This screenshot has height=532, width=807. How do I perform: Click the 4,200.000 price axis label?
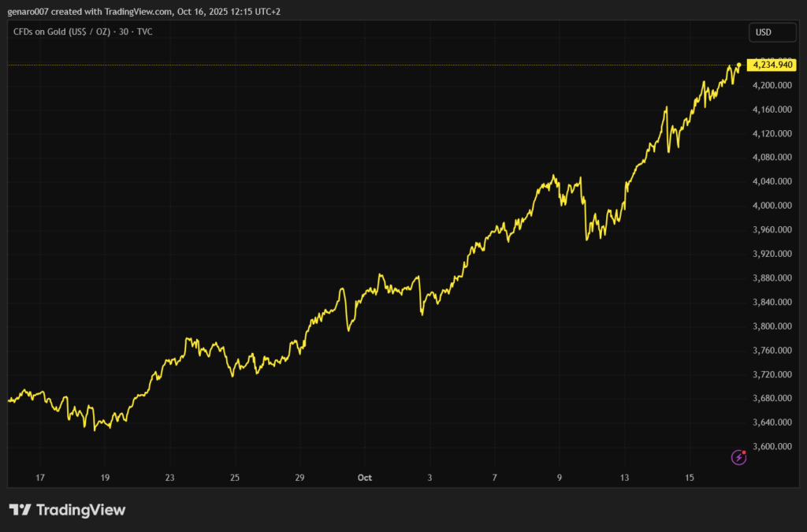tap(772, 85)
